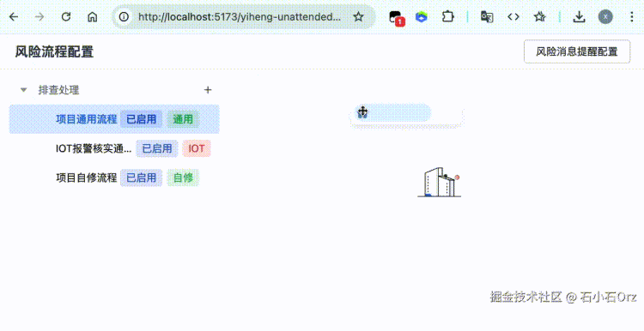
Task: Click the empty-state building illustration
Action: click(x=439, y=182)
